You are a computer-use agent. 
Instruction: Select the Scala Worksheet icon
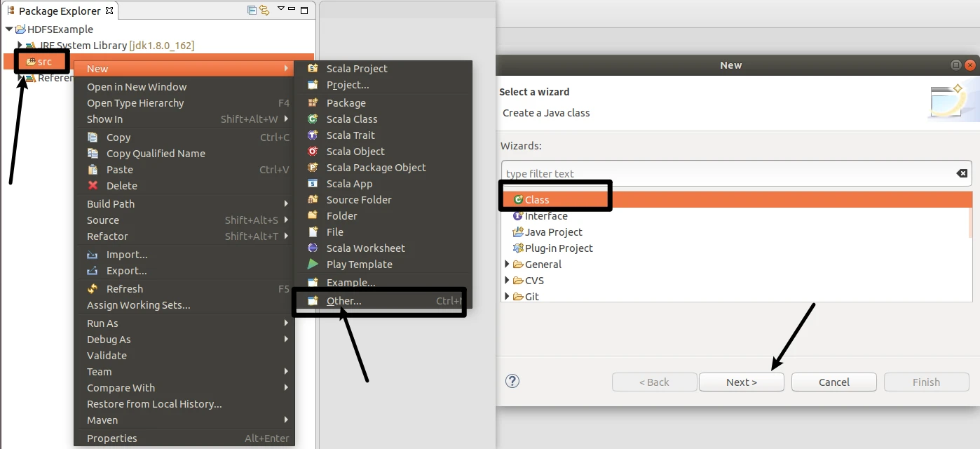pyautogui.click(x=313, y=248)
